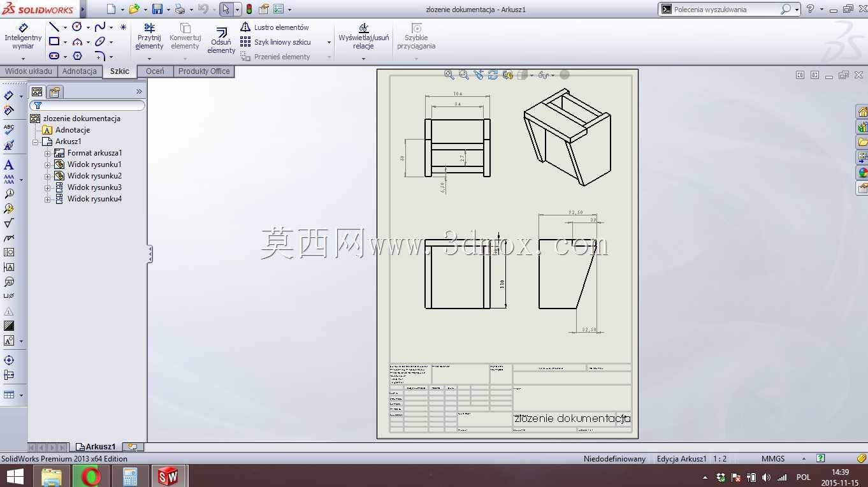Activate the Slot sketch tool
This screenshot has height=487, width=868.
point(54,56)
